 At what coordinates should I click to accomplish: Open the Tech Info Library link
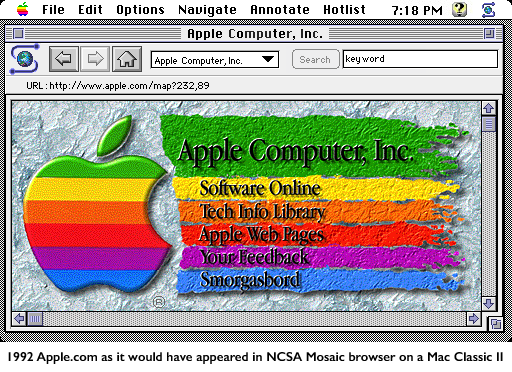pos(262,212)
